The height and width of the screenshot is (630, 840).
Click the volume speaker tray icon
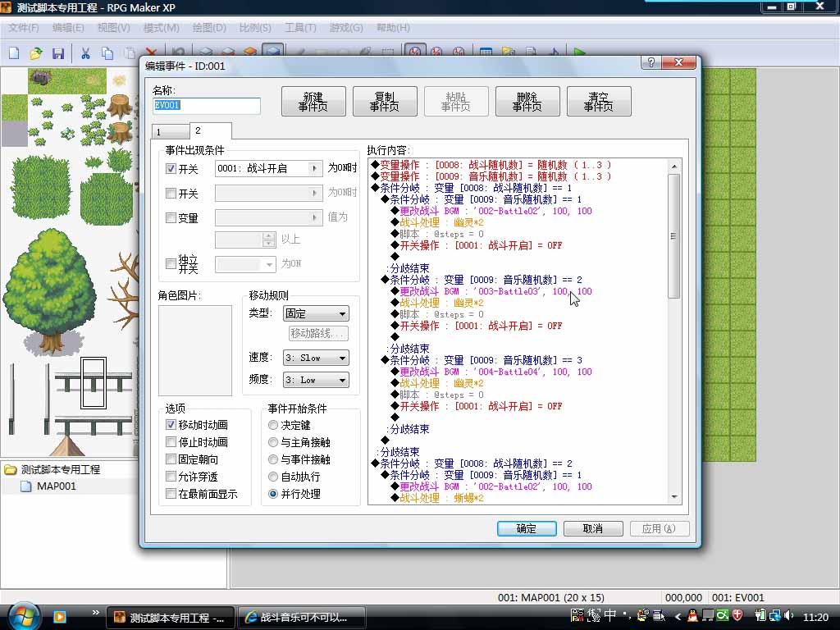pyautogui.click(x=788, y=616)
